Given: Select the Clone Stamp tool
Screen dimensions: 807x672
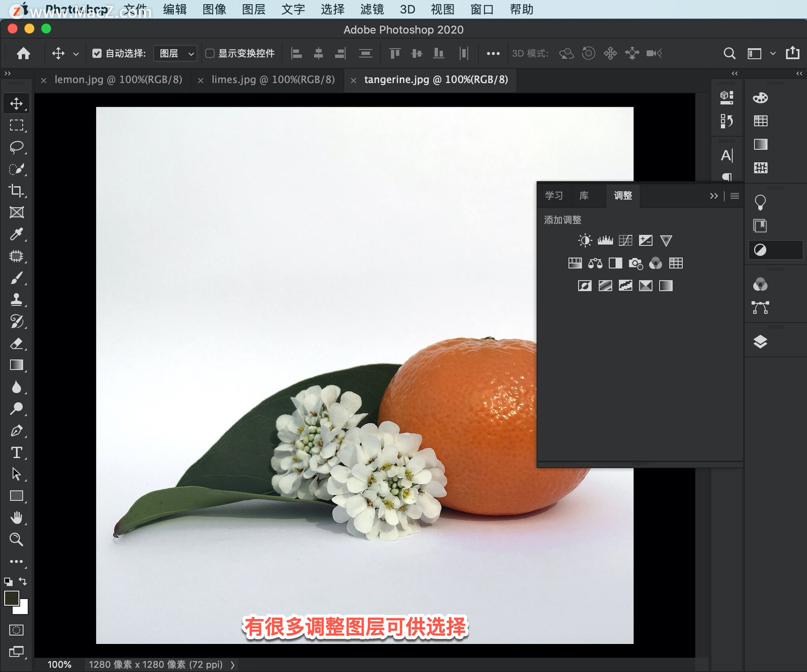Looking at the screenshot, I should pos(16,299).
